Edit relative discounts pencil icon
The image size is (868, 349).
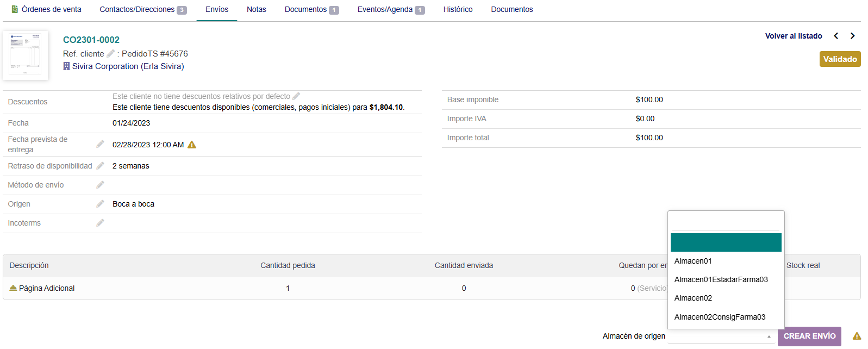(x=296, y=96)
